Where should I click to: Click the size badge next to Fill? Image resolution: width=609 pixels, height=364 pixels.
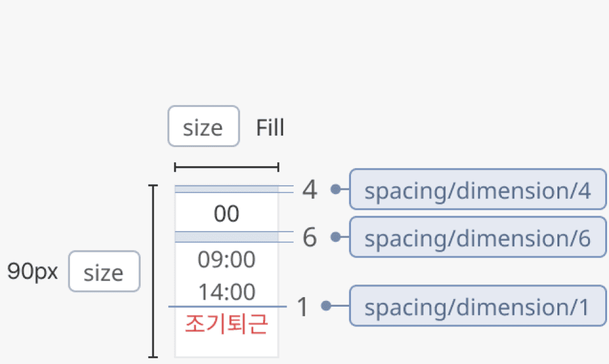point(203,127)
